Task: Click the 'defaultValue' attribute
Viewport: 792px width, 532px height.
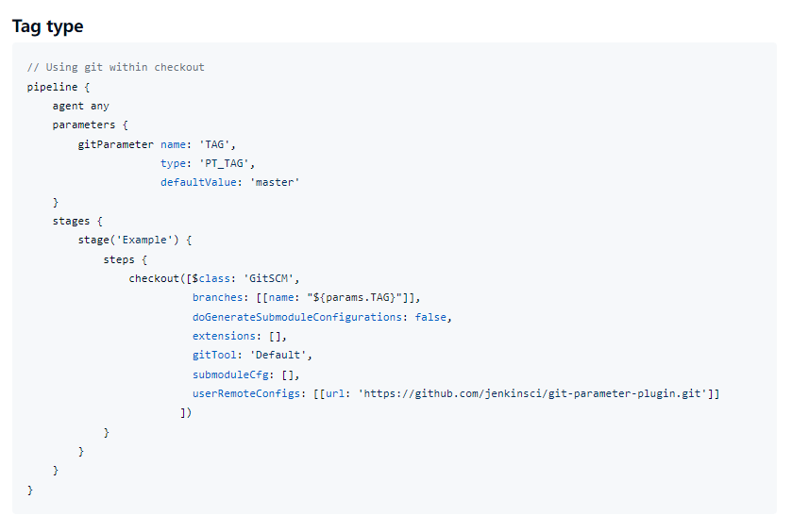Action: pyautogui.click(x=198, y=182)
